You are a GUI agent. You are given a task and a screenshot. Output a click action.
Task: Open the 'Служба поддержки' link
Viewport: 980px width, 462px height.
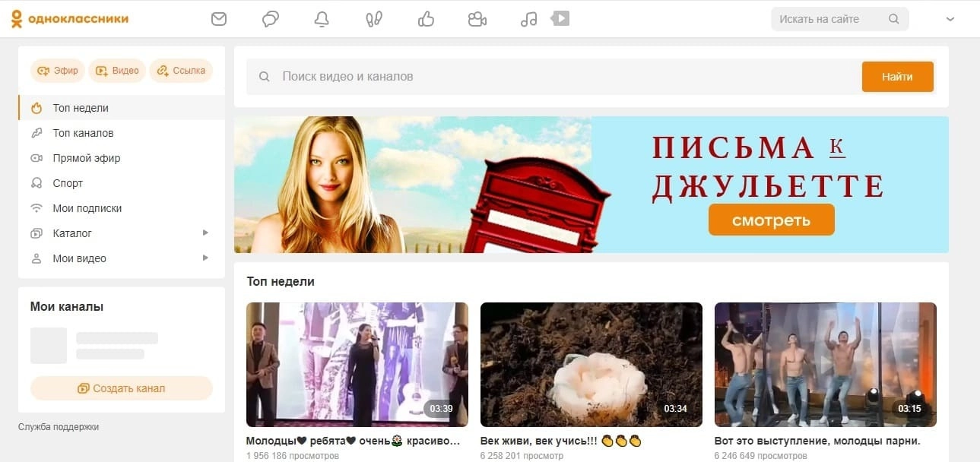click(x=59, y=427)
